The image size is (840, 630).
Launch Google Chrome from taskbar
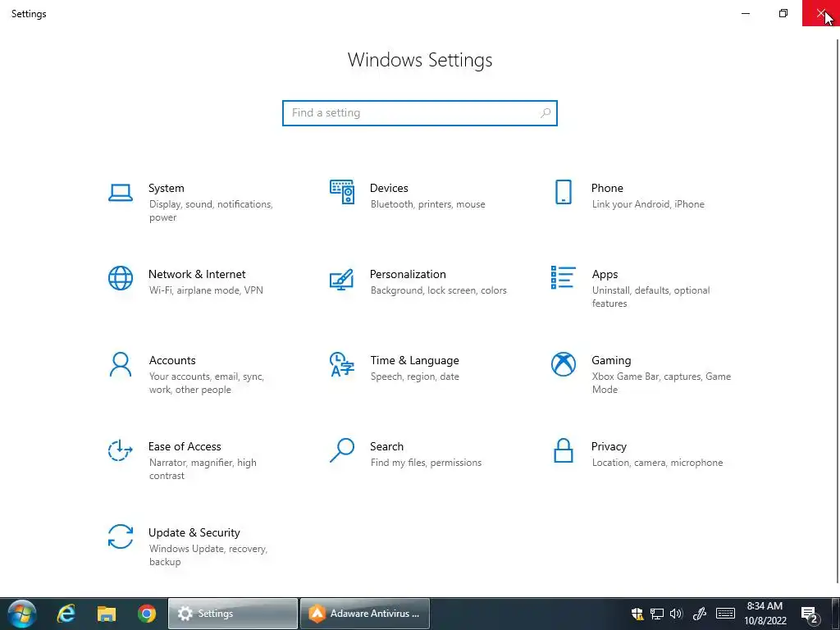[x=147, y=614]
